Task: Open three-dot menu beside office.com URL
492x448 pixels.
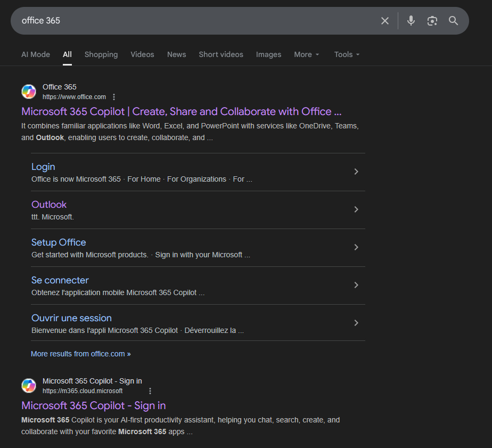Action: (x=114, y=97)
